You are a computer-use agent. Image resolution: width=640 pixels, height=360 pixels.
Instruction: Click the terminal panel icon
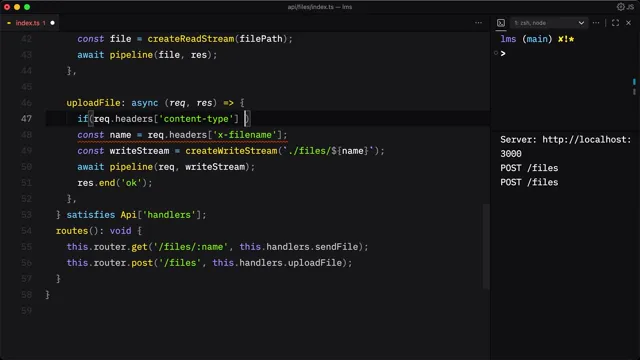[501, 23]
